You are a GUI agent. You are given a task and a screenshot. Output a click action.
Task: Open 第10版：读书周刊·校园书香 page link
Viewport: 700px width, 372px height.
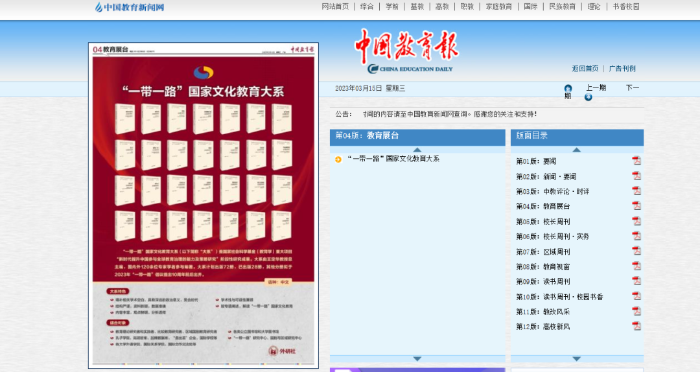click(x=559, y=297)
